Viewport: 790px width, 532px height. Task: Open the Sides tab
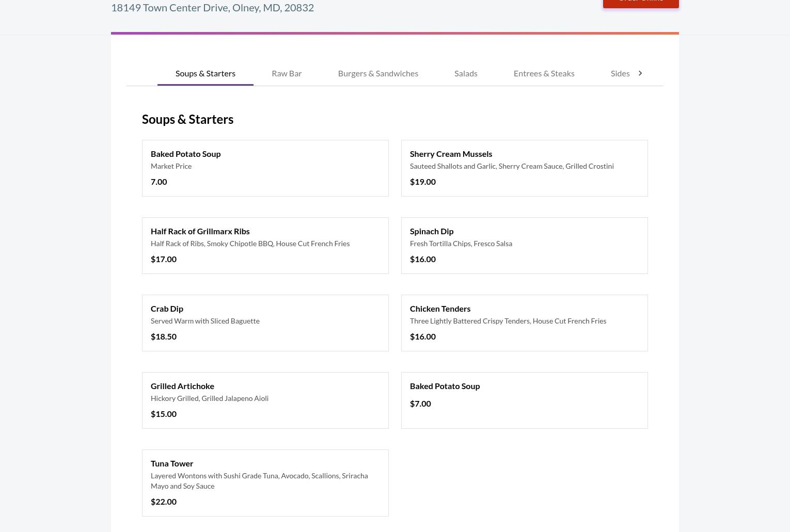pos(620,73)
